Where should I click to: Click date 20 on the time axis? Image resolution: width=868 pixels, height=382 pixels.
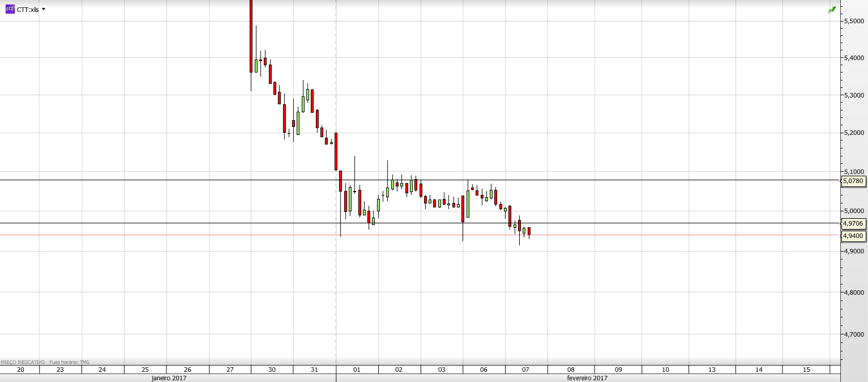coord(20,370)
